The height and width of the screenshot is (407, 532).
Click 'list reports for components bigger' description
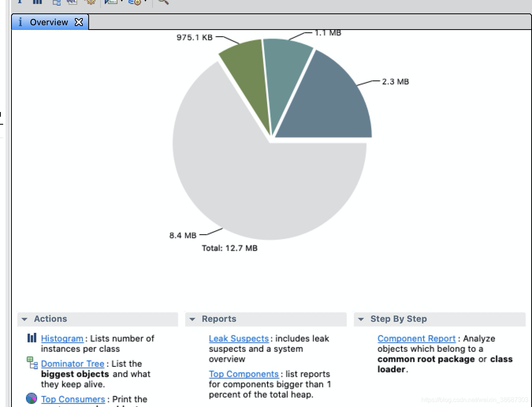[x=270, y=384]
